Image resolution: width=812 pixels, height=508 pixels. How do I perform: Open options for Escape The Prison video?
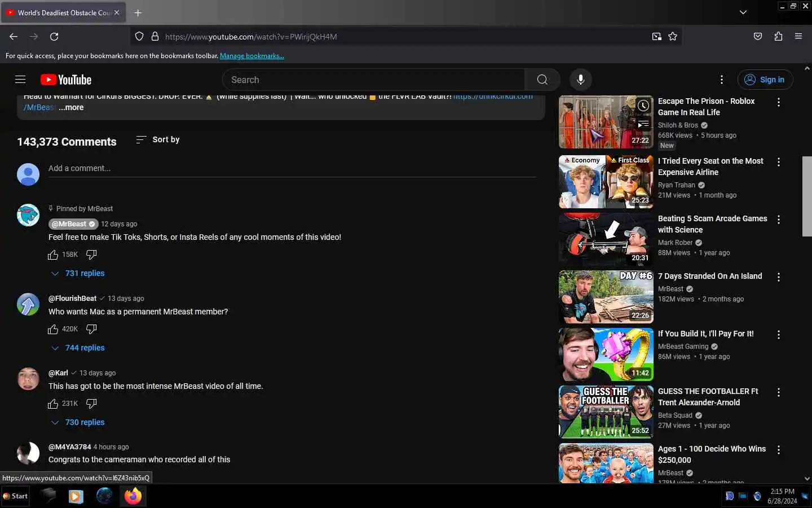(x=779, y=102)
